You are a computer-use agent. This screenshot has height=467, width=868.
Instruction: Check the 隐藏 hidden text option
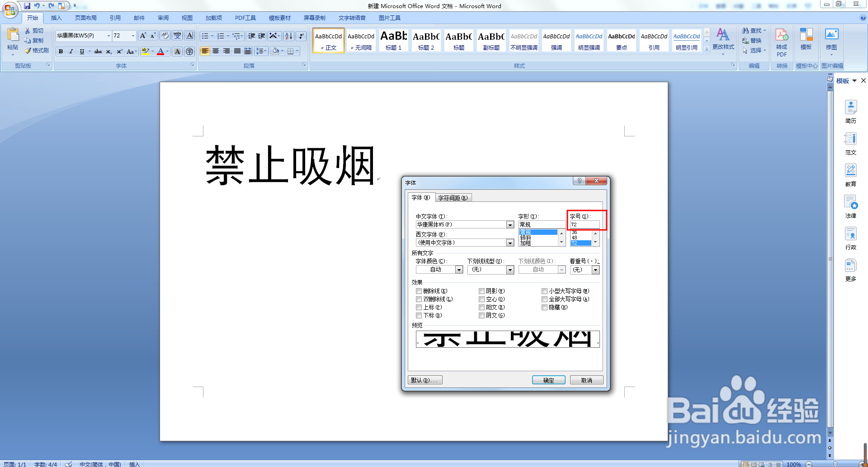(544, 307)
